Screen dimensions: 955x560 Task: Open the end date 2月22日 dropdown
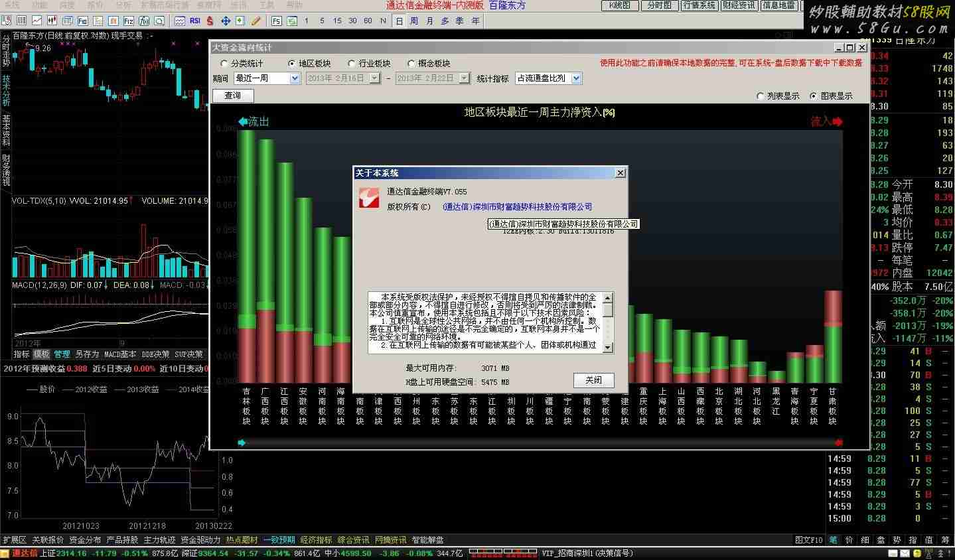[465, 78]
